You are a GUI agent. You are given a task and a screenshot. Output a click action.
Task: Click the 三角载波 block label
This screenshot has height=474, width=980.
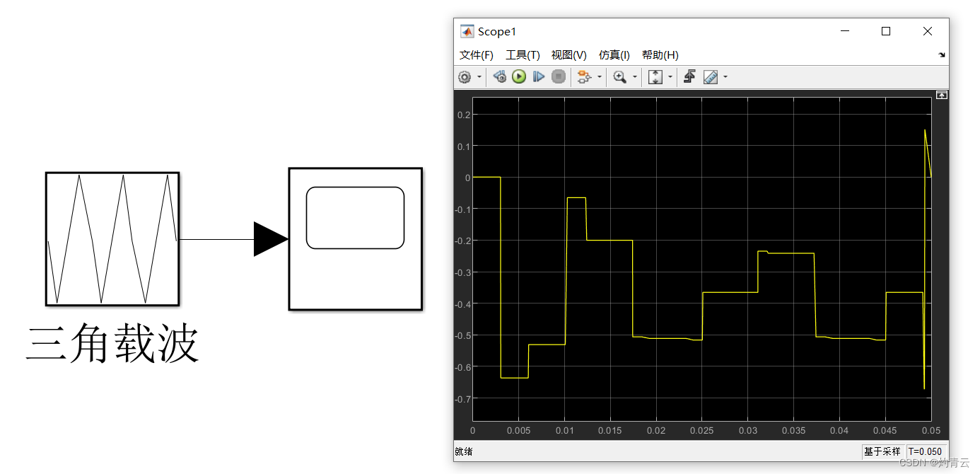(112, 344)
